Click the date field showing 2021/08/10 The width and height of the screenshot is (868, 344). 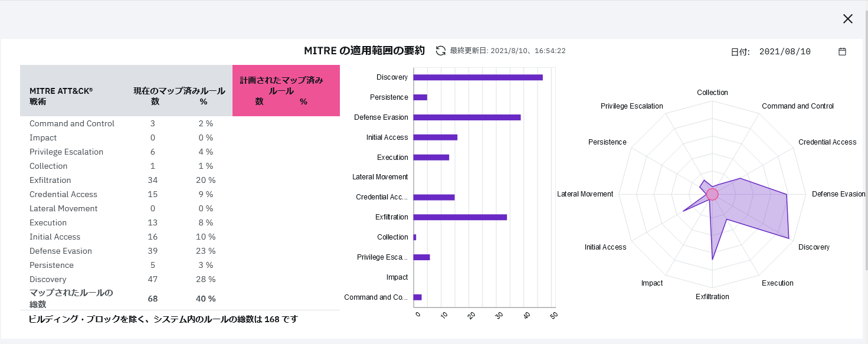coord(785,52)
